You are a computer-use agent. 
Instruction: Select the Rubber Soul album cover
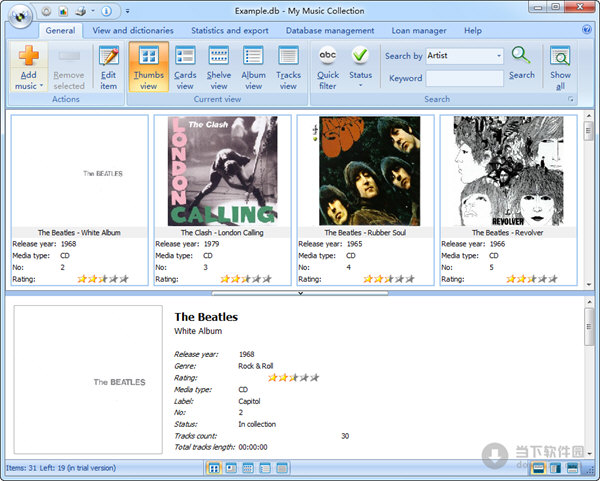click(370, 171)
